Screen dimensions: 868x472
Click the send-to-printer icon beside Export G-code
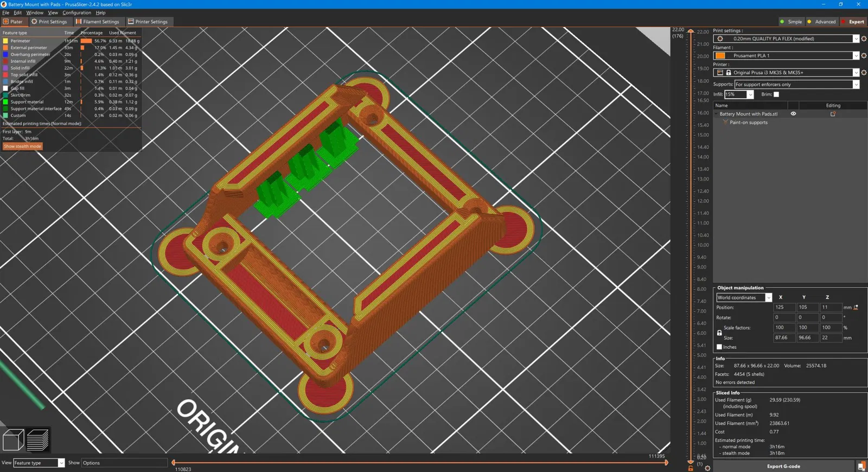click(861, 466)
